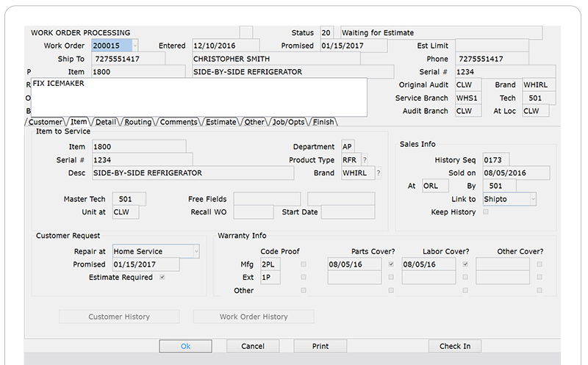Click the Product Type field RFR
This screenshot has width=588, height=365.
[351, 160]
